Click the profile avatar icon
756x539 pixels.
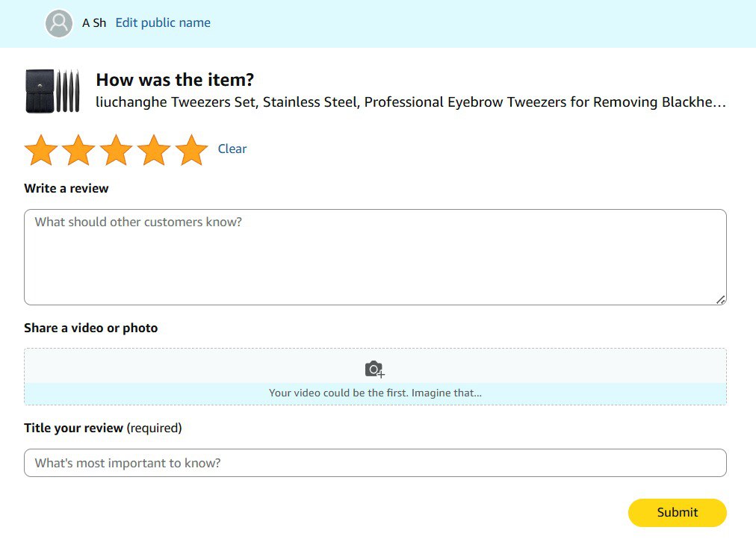pos(59,23)
